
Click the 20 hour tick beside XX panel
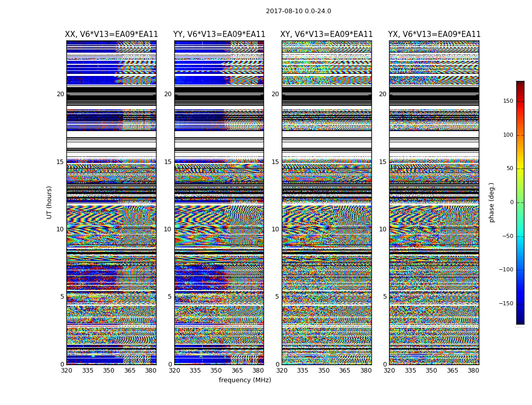[x=60, y=94]
